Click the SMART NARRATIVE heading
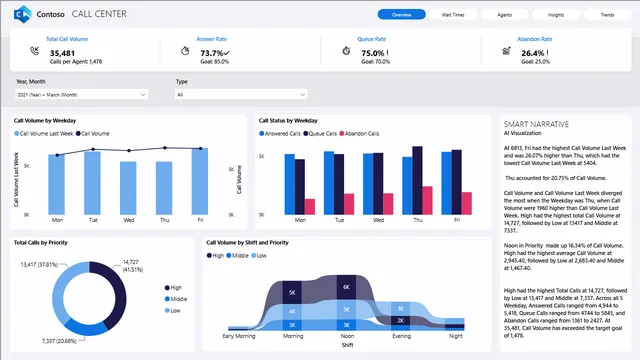The image size is (640, 360). [x=536, y=124]
